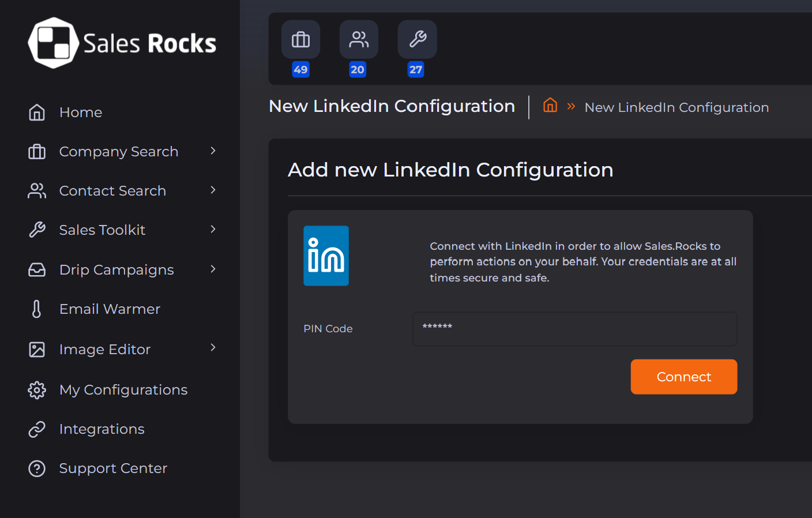Click the Support Center question mark icon
The height and width of the screenshot is (518, 812).
point(37,468)
